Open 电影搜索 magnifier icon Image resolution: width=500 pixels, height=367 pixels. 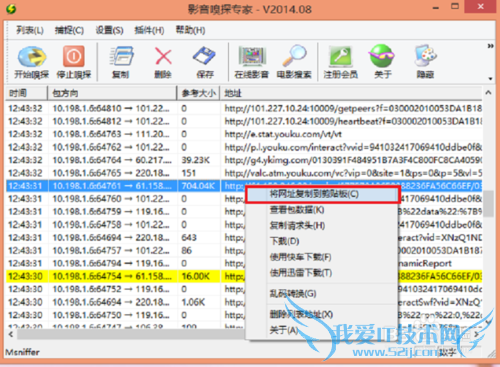coord(294,62)
